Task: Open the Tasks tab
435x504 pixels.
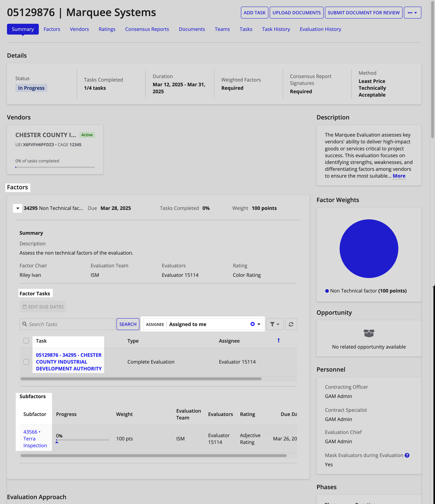Action: coord(246,29)
